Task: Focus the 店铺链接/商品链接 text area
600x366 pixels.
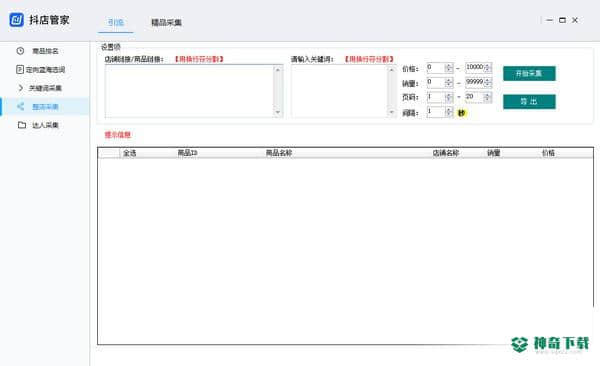Action: click(x=190, y=91)
